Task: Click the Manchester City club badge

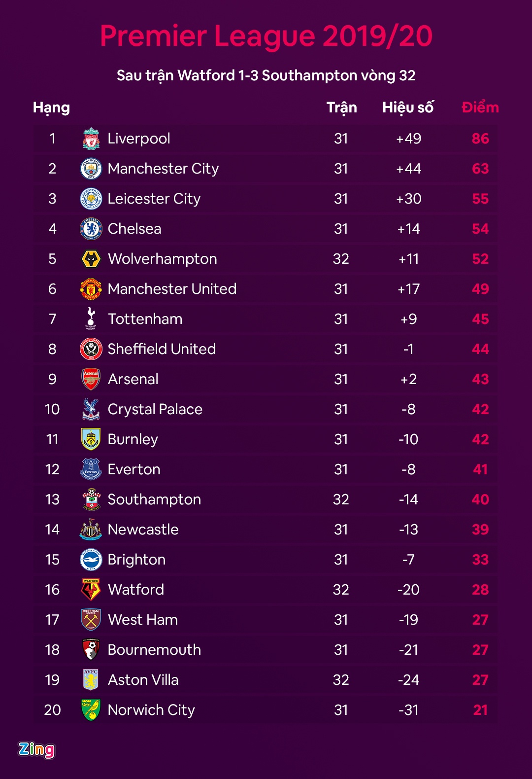Action: (91, 169)
